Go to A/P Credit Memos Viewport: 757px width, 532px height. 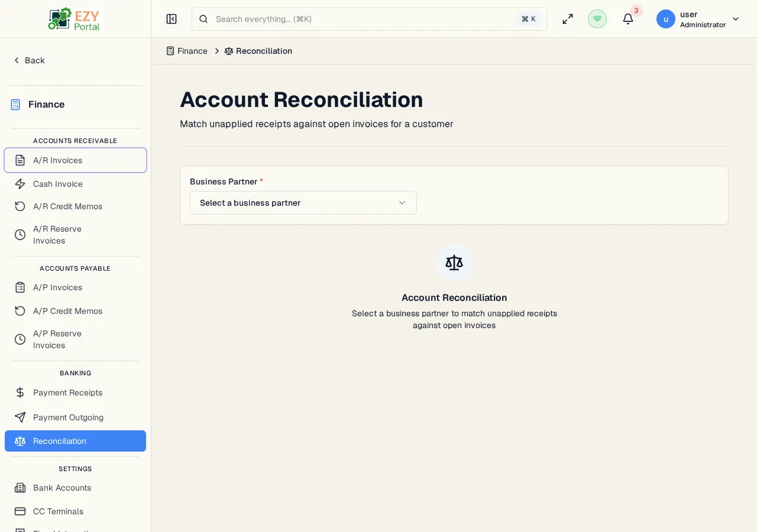point(75,311)
